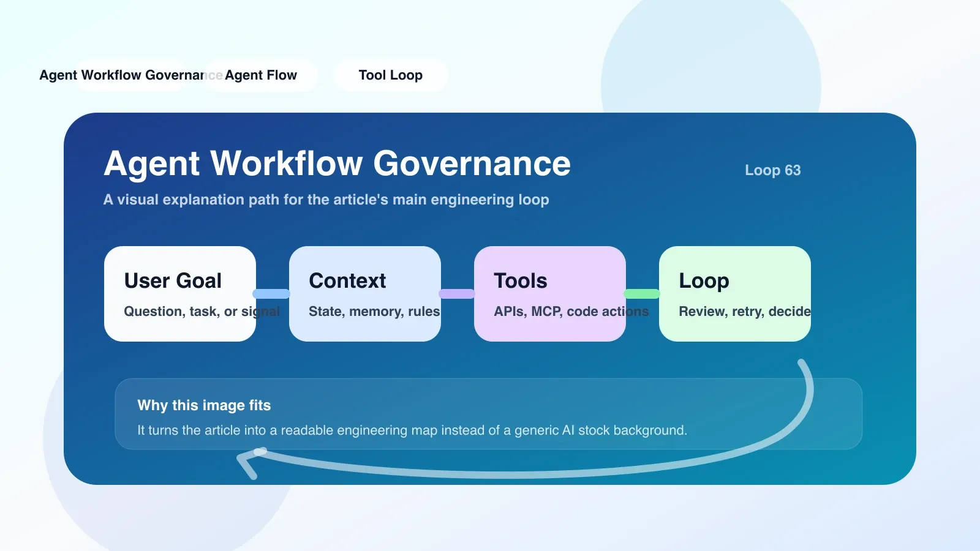980x551 pixels.
Task: Click the Question, task, or signal caption
Action: [202, 312]
